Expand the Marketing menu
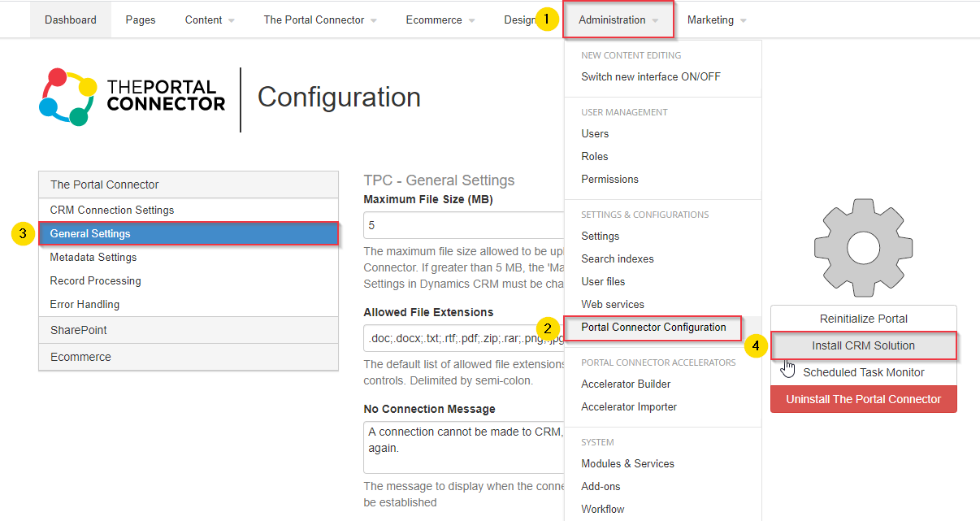Viewport: 980px width, 521px height. (x=717, y=20)
